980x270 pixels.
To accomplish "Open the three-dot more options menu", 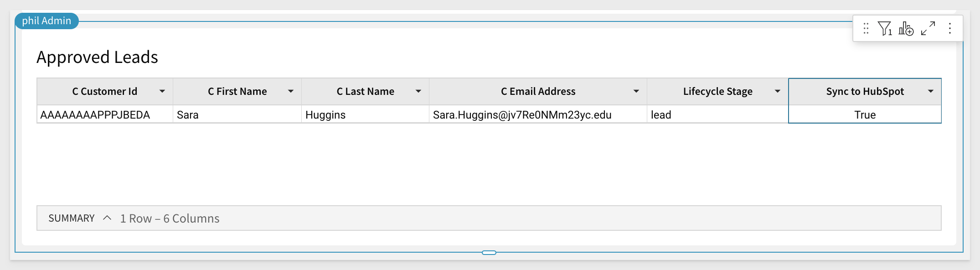I will (x=950, y=29).
